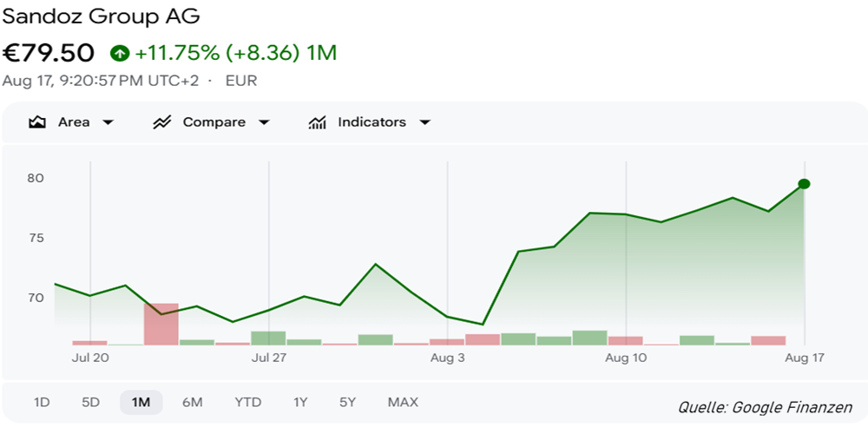
Task: Click the chart's green endpoint dot
Action: point(805,184)
